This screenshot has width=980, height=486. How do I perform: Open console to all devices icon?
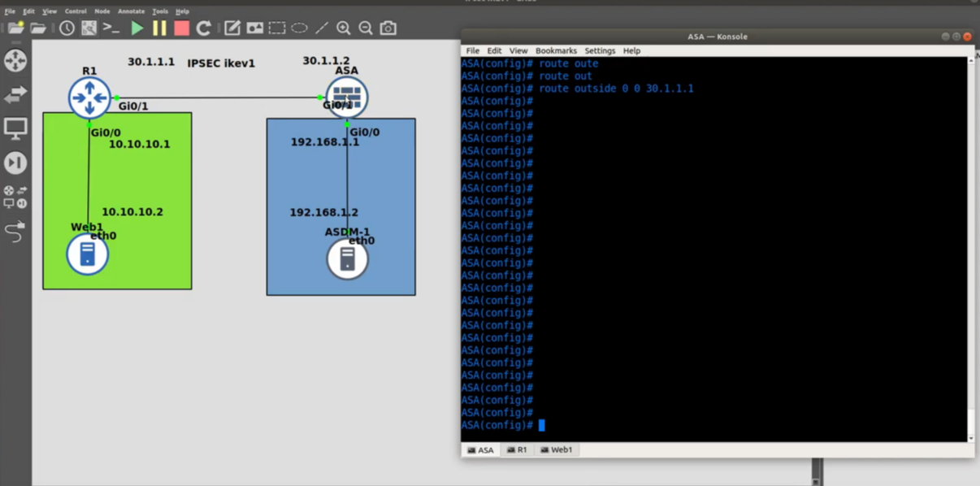[x=111, y=28]
